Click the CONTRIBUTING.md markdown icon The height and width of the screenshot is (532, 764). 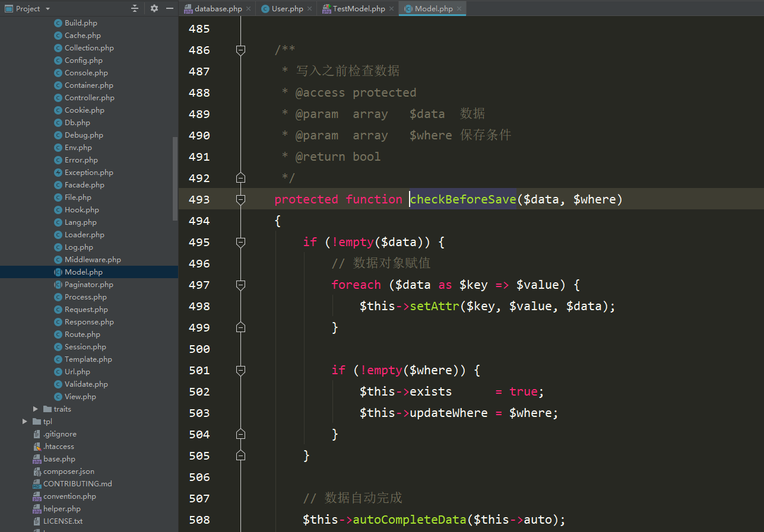tap(37, 484)
